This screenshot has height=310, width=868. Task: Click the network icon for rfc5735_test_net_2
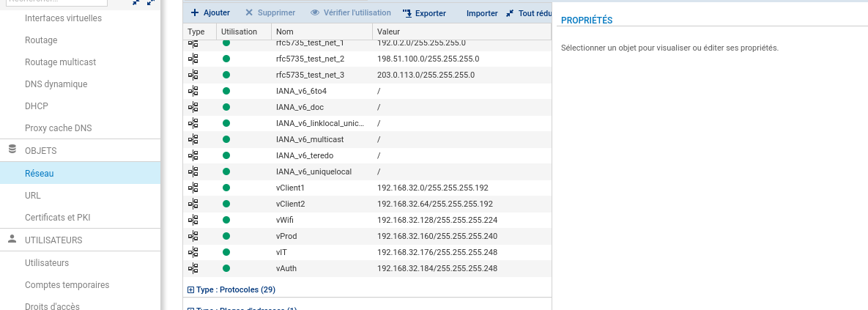(193, 59)
